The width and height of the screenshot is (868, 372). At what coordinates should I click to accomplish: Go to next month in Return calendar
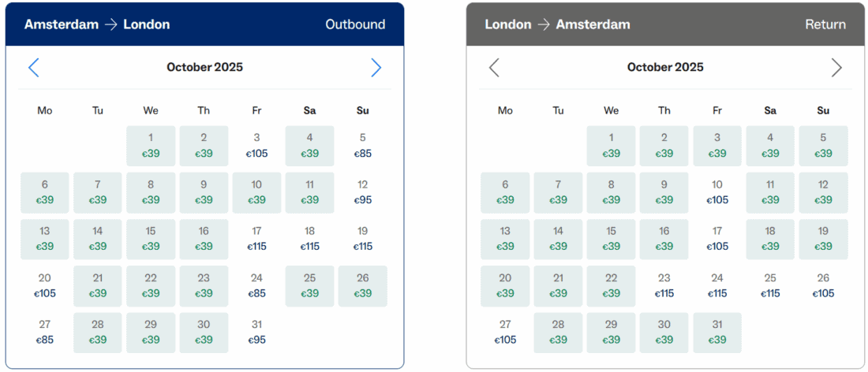tap(836, 68)
